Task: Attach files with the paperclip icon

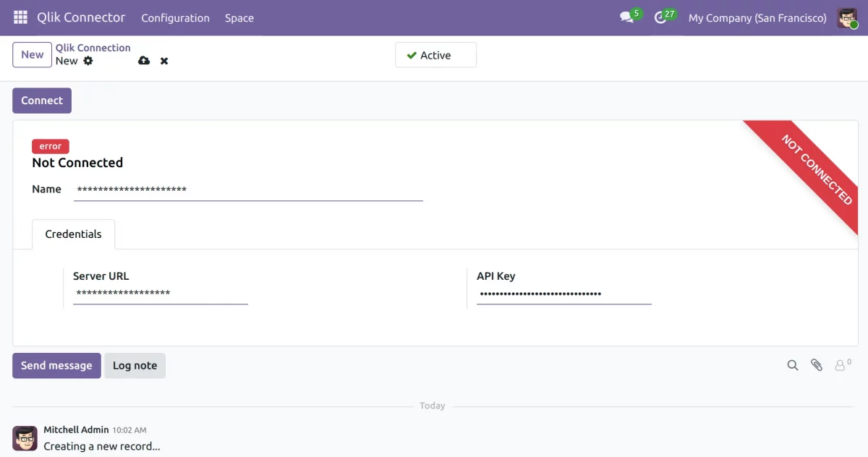Action: click(x=817, y=365)
